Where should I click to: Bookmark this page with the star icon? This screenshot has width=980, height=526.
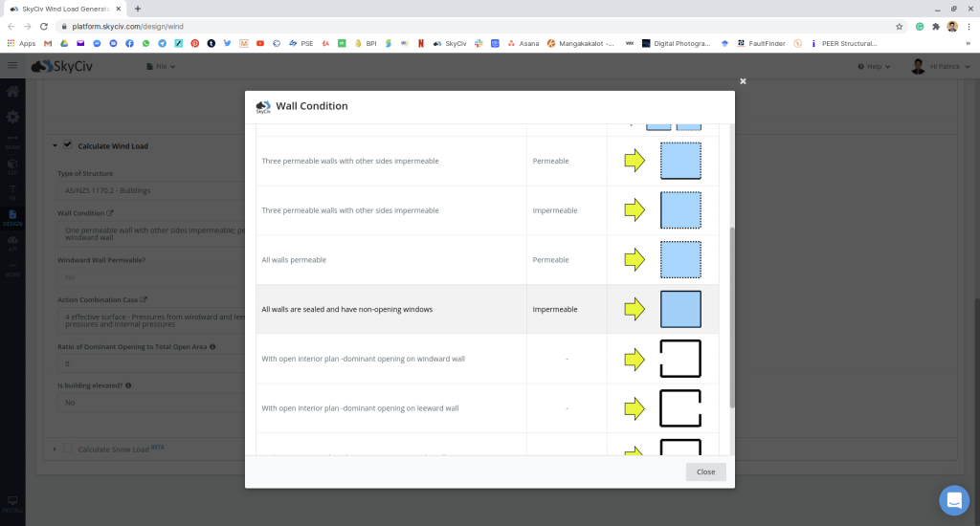pyautogui.click(x=899, y=26)
